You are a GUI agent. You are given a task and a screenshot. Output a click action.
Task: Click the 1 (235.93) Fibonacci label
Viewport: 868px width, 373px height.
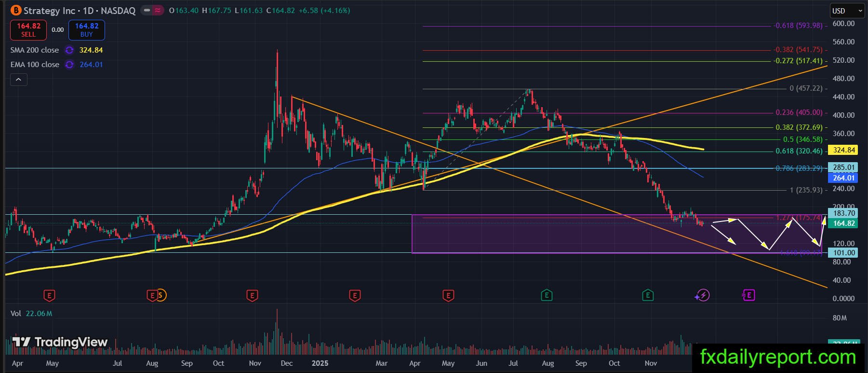click(x=806, y=190)
